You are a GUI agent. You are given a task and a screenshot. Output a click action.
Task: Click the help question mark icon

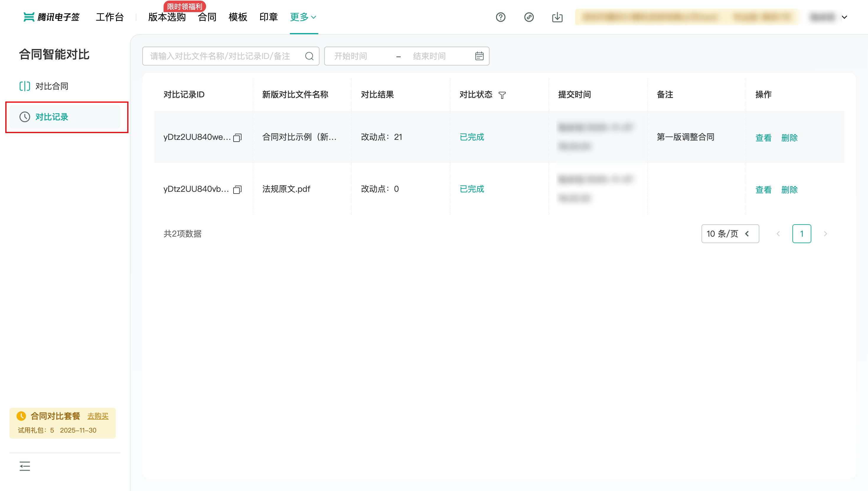[x=500, y=17]
